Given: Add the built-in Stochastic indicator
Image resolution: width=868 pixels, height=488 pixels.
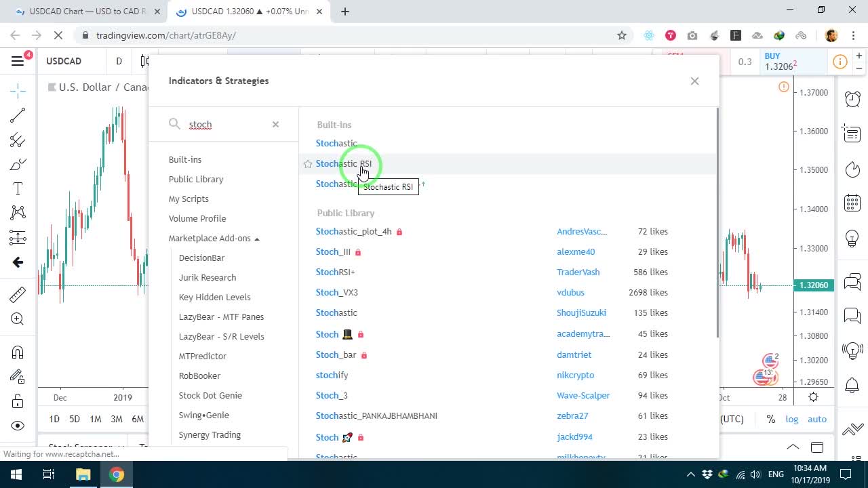Looking at the screenshot, I should coord(336,143).
